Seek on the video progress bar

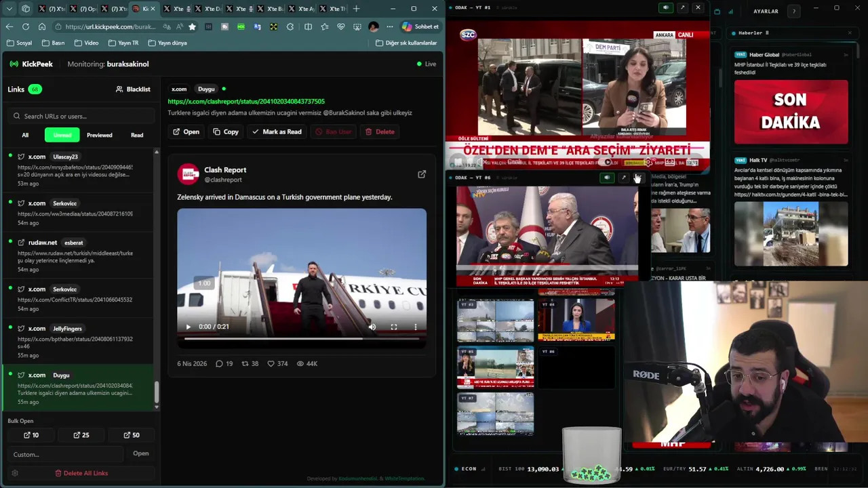[x=302, y=338]
